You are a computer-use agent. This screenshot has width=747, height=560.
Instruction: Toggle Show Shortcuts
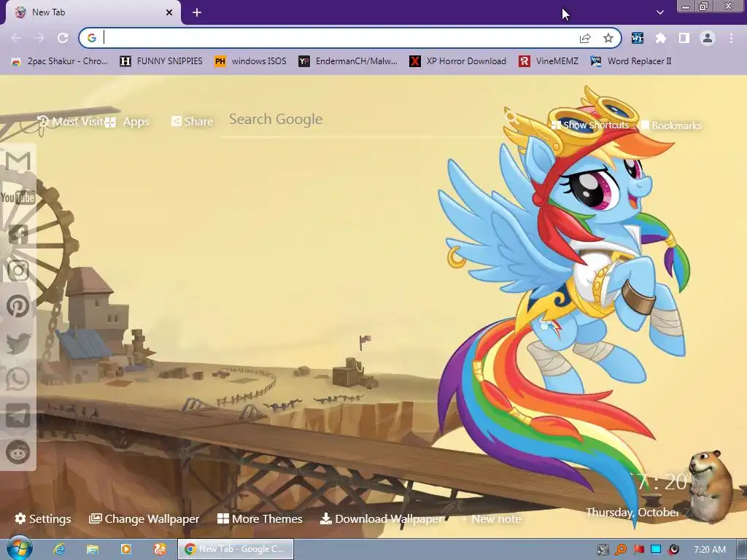pyautogui.click(x=589, y=125)
